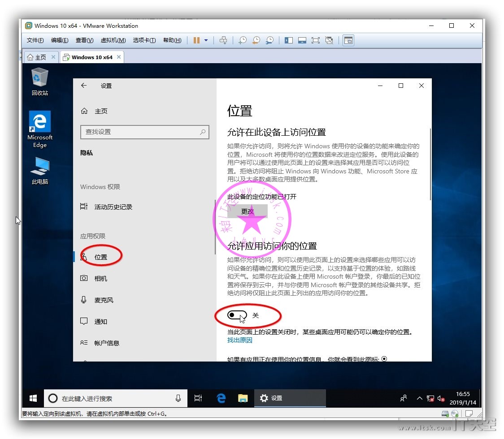Enter full screen mode in VMware
The image size is (504, 439).
click(x=315, y=40)
